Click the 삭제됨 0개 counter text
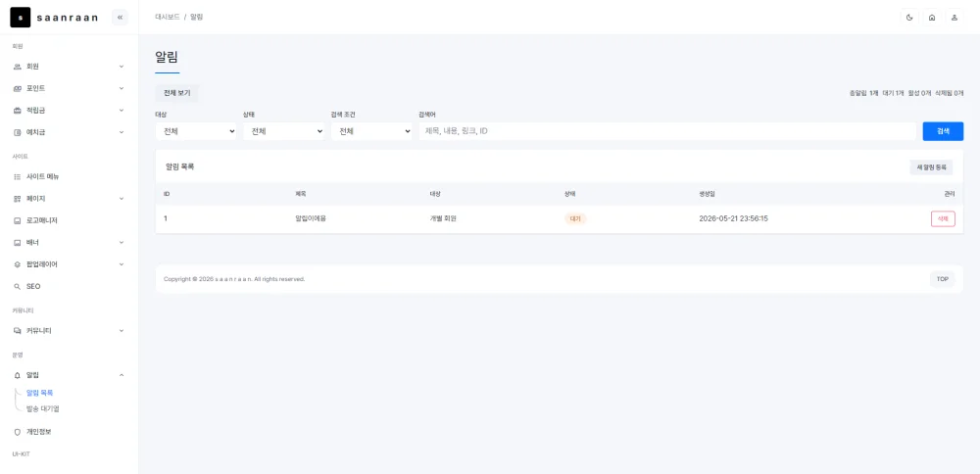 pyautogui.click(x=949, y=93)
